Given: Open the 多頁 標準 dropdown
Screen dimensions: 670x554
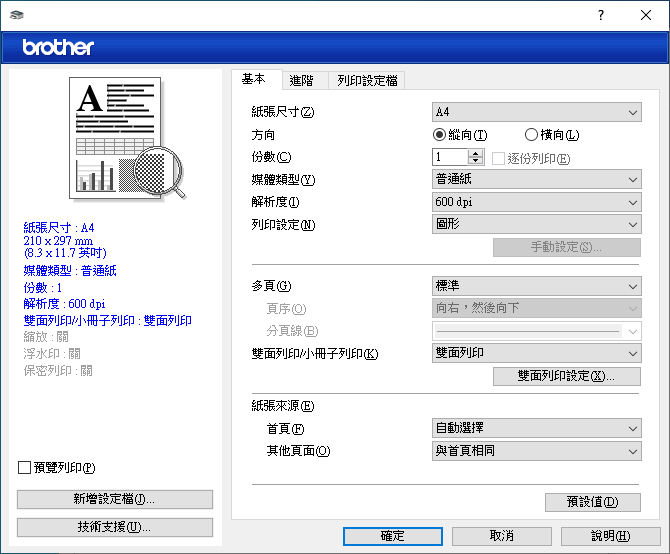Looking at the screenshot, I should click(x=537, y=286).
